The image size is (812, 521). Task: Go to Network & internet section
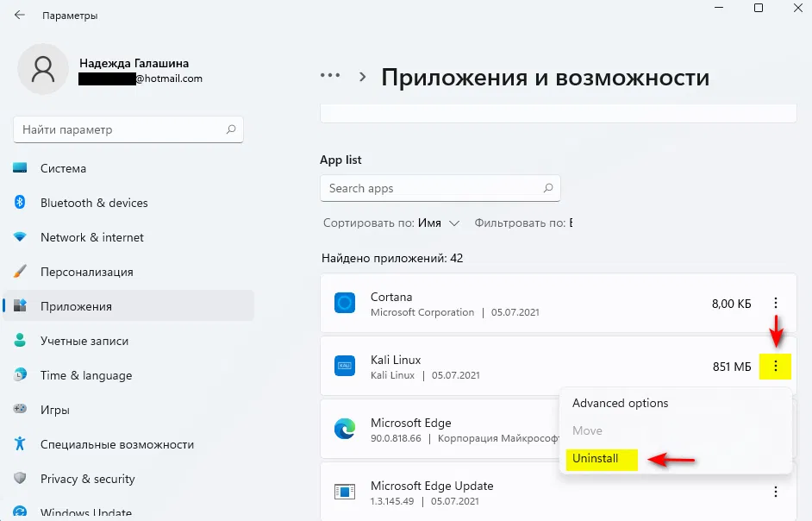click(91, 237)
